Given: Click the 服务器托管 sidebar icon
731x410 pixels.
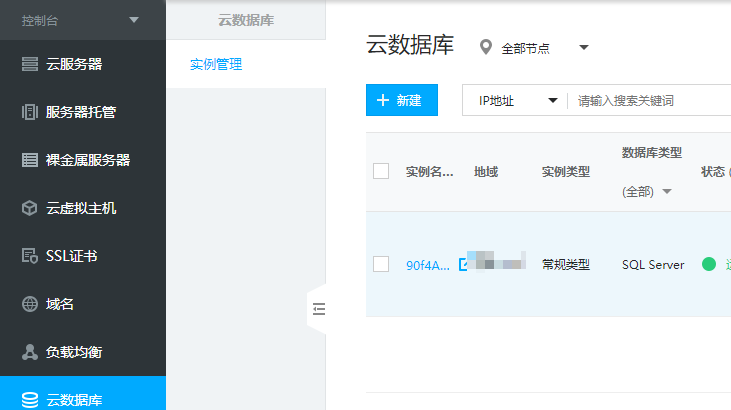Looking at the screenshot, I should tap(30, 112).
